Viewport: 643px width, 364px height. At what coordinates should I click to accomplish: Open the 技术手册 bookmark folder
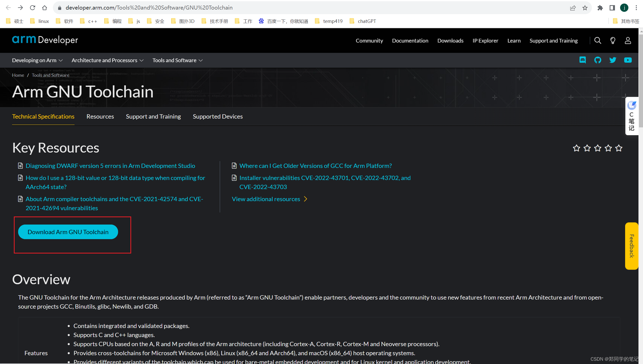(215, 21)
